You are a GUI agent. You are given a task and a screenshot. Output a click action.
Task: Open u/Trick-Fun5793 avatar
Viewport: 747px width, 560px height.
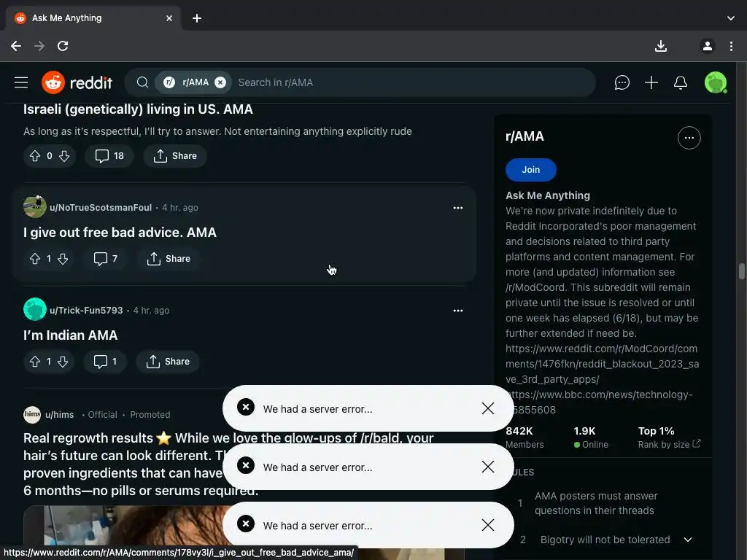pos(35,309)
